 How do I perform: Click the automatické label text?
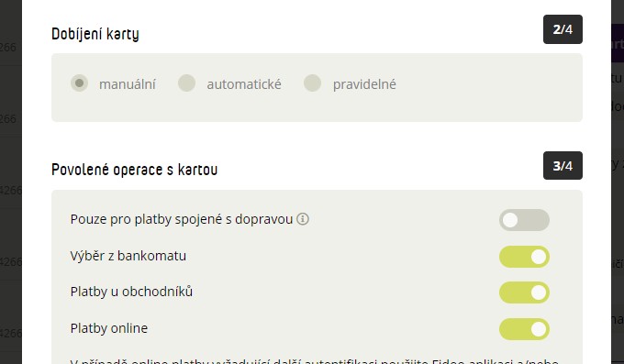(244, 84)
